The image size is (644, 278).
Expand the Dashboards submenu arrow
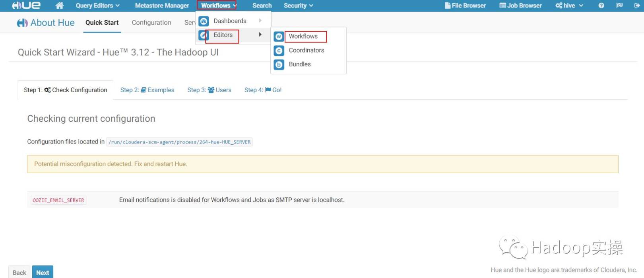click(260, 21)
